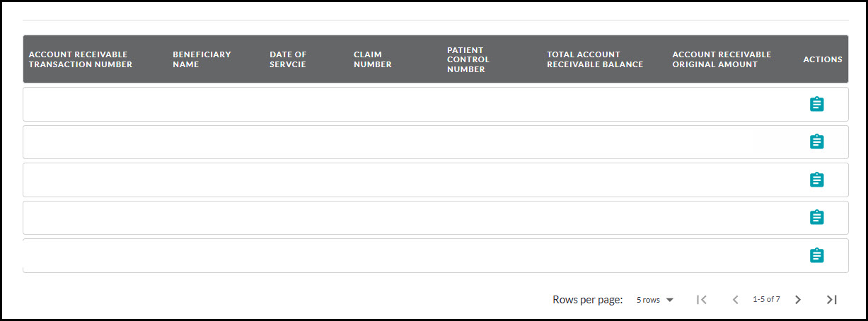Jump to the last page of results
The height and width of the screenshot is (321, 868).
(x=831, y=300)
